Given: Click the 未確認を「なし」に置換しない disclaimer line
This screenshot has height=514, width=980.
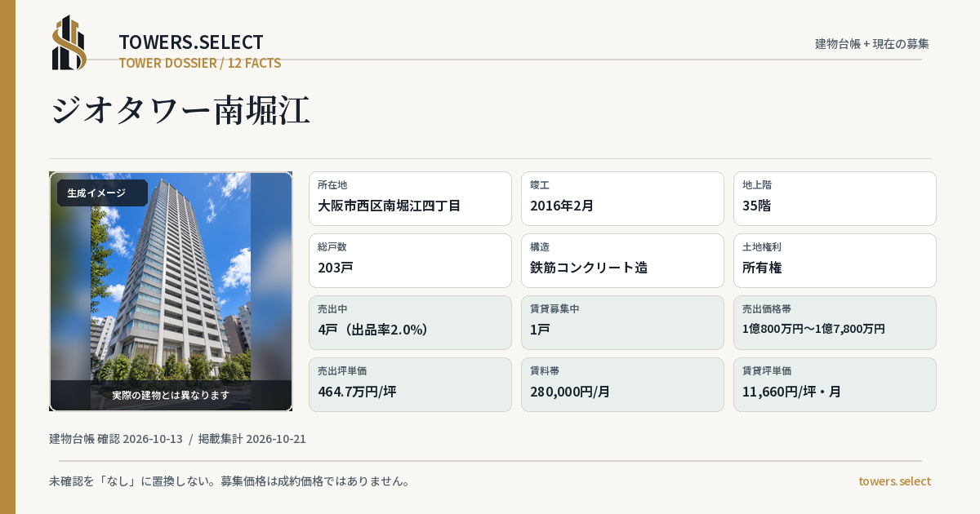Looking at the screenshot, I should (x=229, y=481).
